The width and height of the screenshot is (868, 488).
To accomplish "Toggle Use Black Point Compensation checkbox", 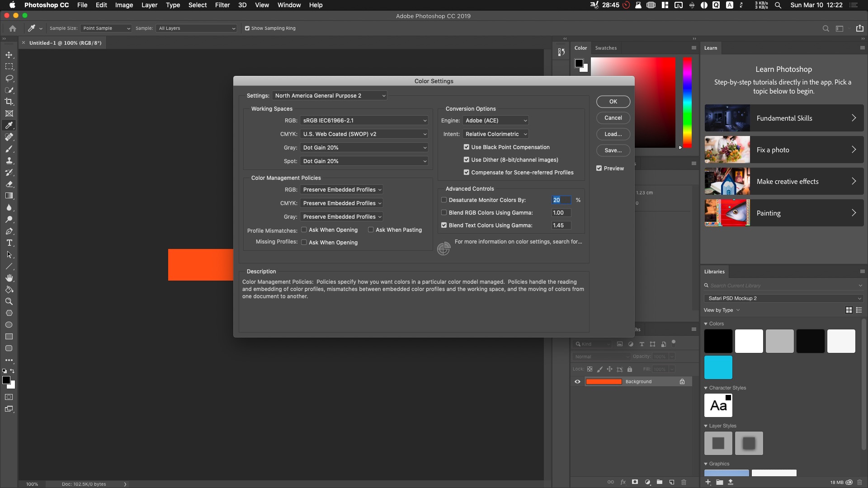I will (466, 147).
